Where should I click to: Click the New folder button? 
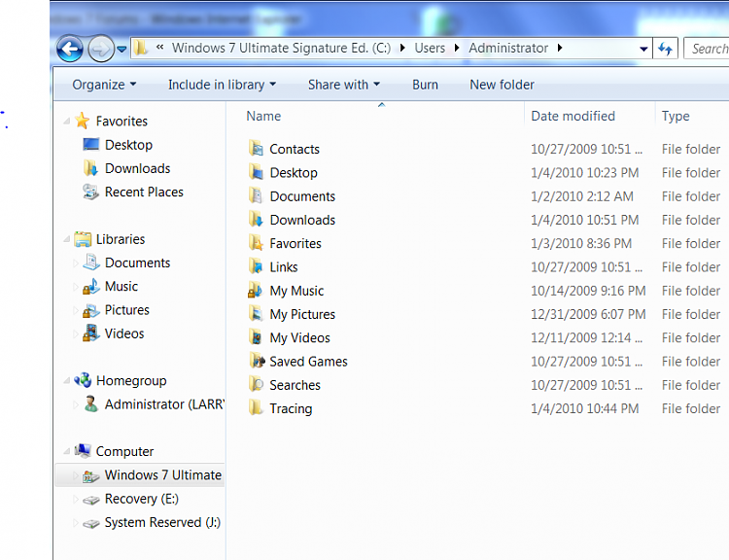click(x=502, y=85)
